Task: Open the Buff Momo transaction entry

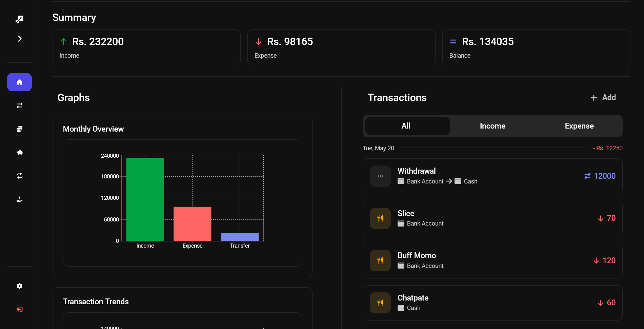Action: click(x=492, y=260)
